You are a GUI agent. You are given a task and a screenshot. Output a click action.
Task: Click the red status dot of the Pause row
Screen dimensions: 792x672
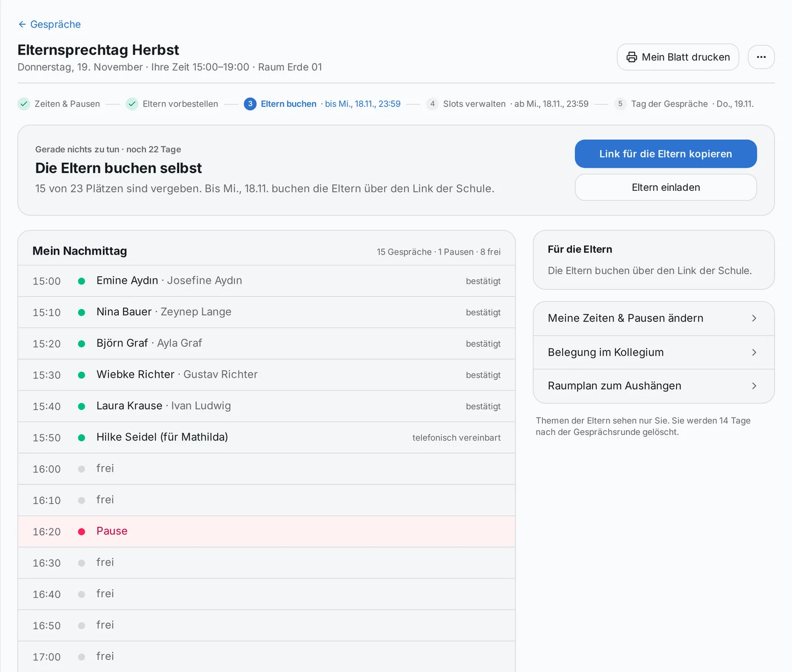tap(81, 532)
